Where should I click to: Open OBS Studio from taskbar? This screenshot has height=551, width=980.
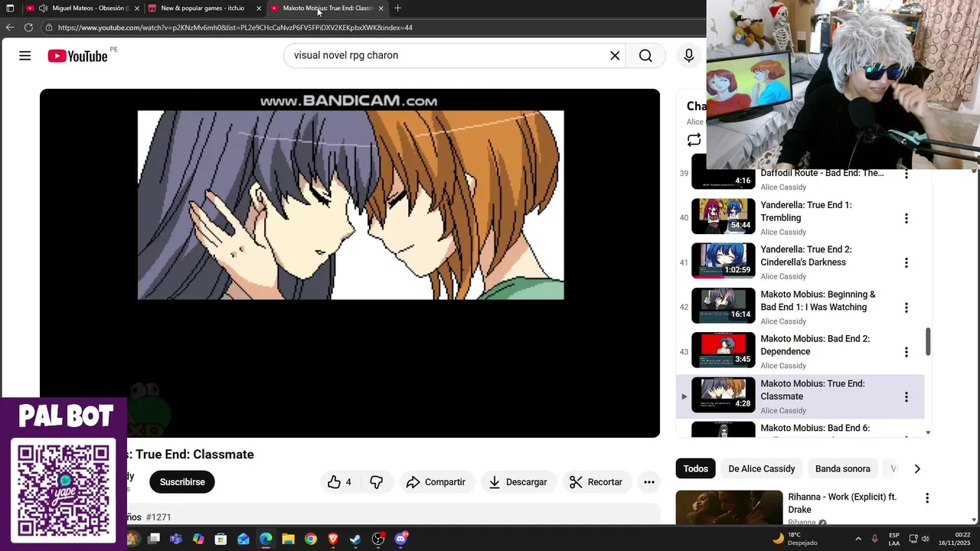click(x=377, y=539)
